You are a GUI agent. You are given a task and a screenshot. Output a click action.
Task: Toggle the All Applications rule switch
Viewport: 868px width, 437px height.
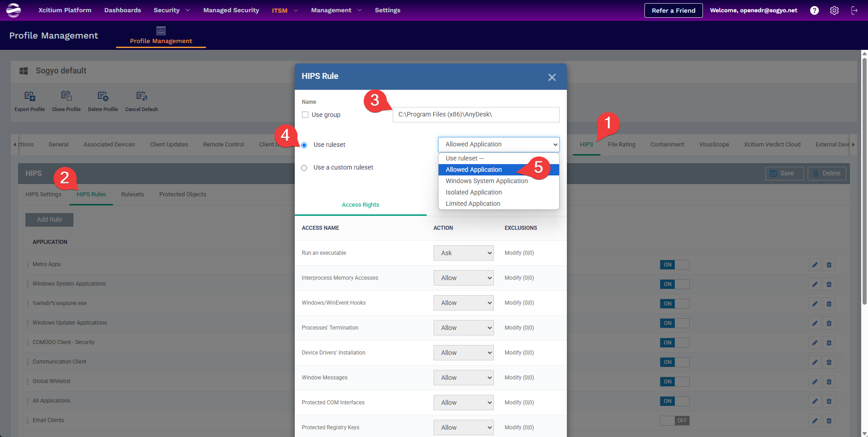pyautogui.click(x=675, y=401)
